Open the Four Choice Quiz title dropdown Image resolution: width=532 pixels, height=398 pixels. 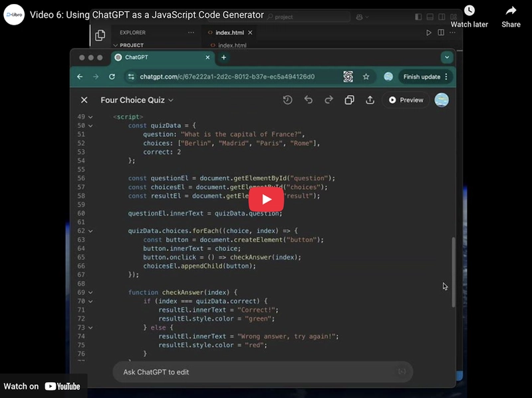click(137, 100)
